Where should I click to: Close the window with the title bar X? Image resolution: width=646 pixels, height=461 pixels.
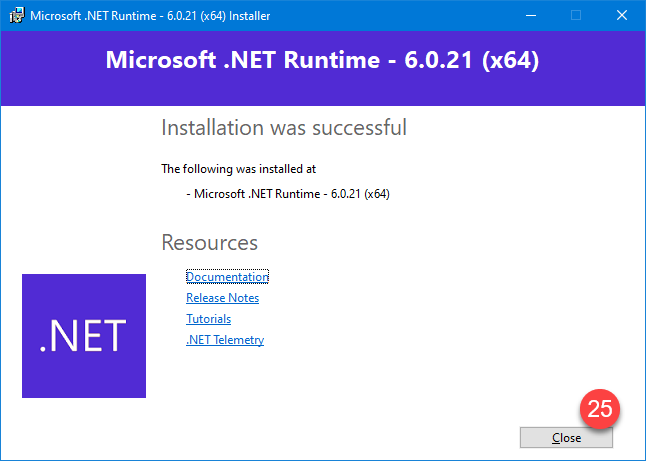(x=622, y=16)
